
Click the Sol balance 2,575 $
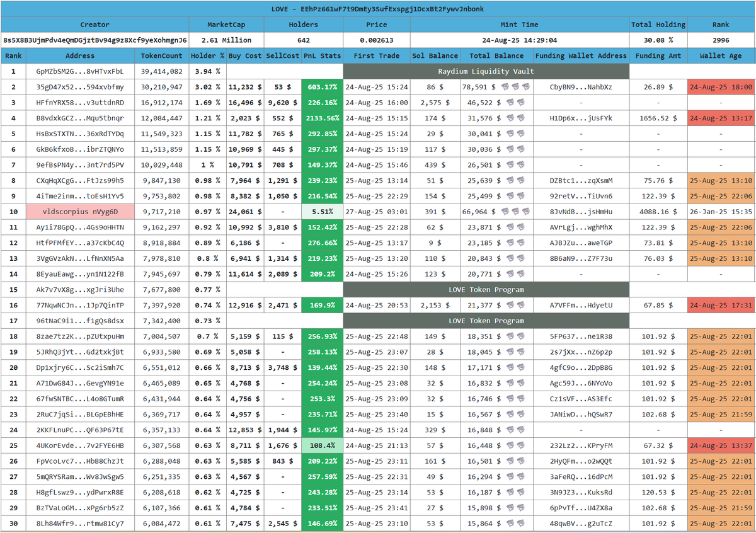[x=435, y=102]
